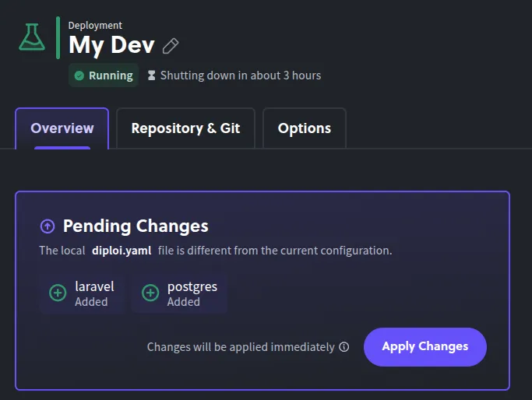Click the diploi.yaml file name
Screen dimensions: 532x400
pos(122,251)
